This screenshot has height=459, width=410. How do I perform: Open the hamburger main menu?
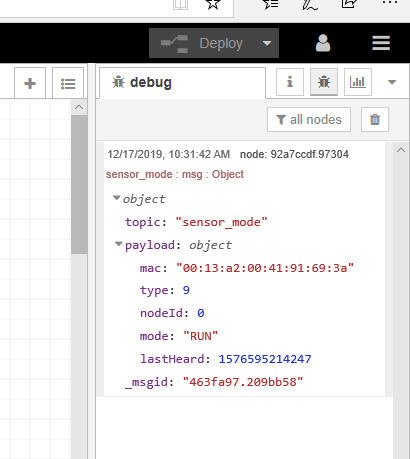381,43
